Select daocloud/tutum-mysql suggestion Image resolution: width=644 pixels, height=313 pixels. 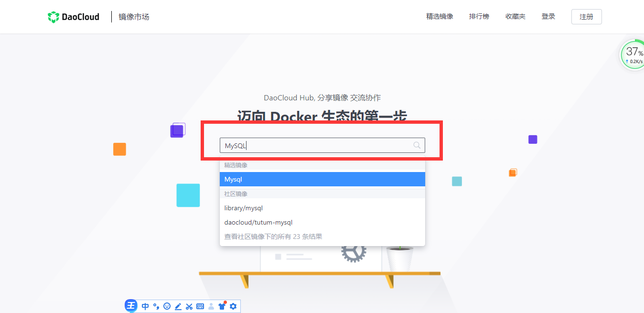point(322,222)
